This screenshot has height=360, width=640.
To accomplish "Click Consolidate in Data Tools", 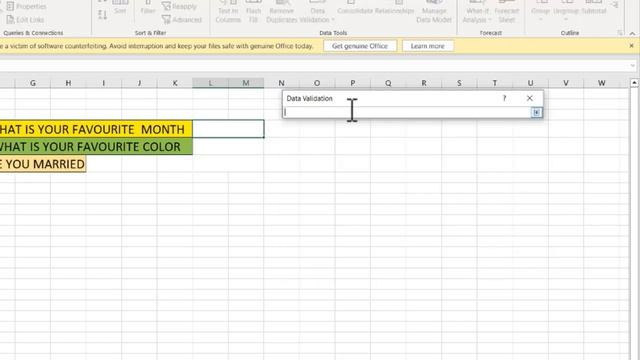I will click(x=355, y=8).
